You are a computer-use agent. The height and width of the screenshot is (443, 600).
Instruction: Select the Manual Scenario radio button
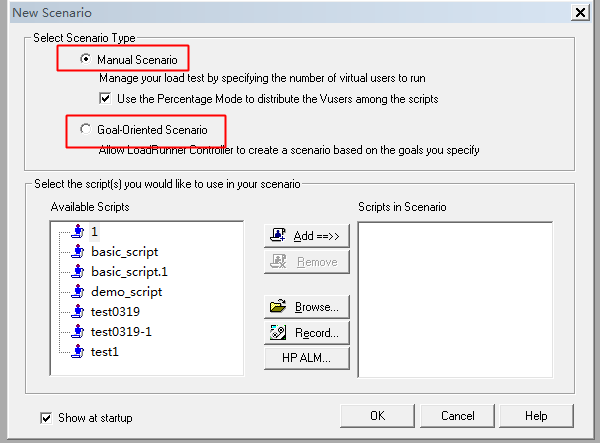tap(86, 59)
